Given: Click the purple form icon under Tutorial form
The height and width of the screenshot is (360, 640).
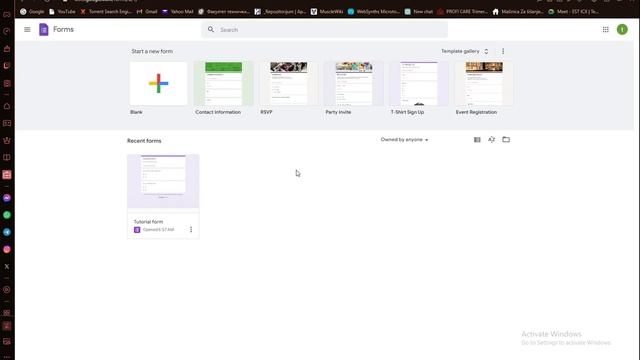Looking at the screenshot, I should coord(137,230).
